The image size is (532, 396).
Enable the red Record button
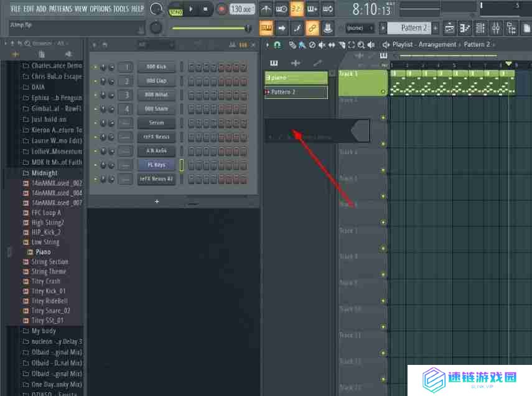click(222, 9)
